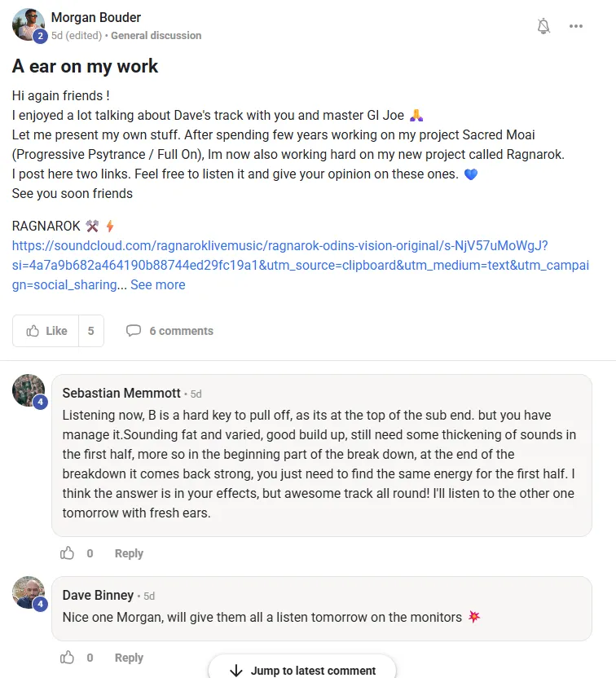Open the General discussion category
This screenshot has width=616, height=678.
pos(156,36)
